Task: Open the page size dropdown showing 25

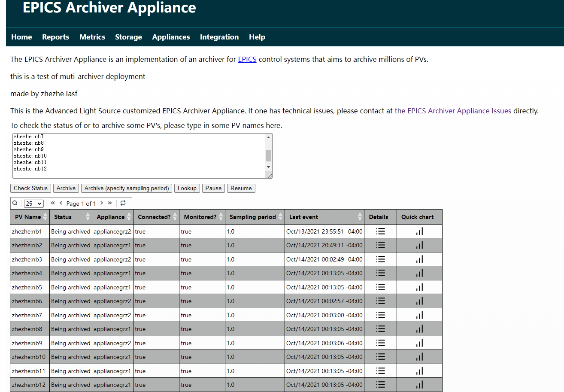Action: click(33, 203)
